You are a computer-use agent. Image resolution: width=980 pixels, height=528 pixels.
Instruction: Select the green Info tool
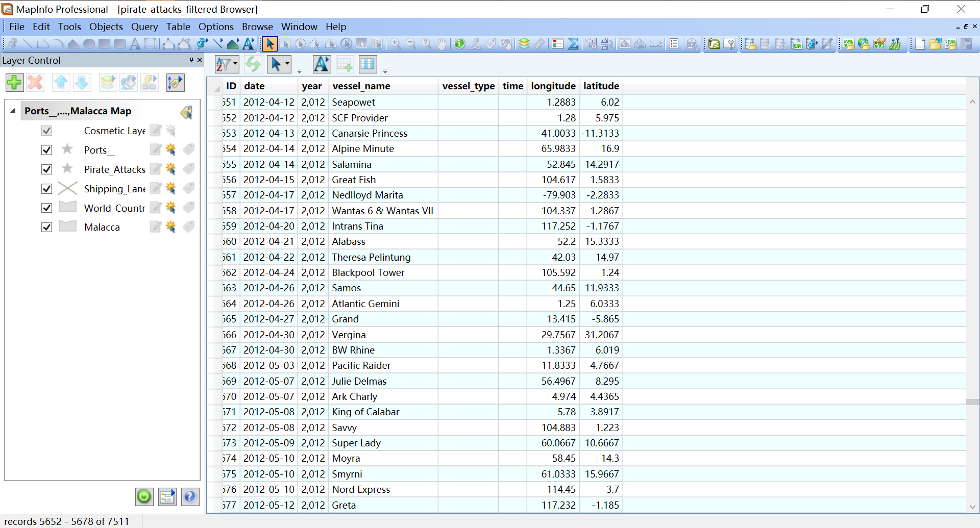click(x=459, y=44)
